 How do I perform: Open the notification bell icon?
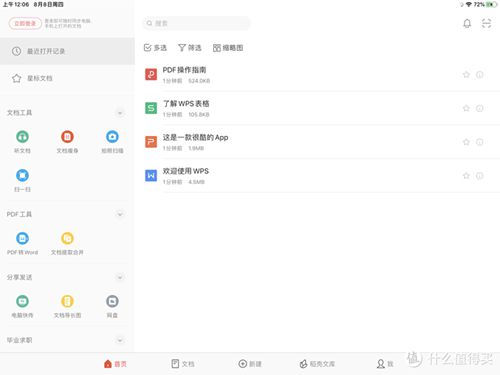[x=467, y=23]
